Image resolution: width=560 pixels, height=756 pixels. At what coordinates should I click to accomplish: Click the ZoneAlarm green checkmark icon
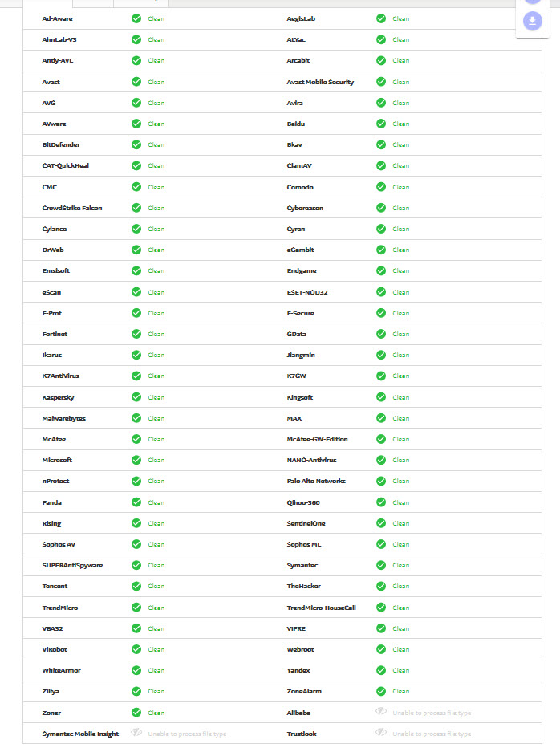381,691
